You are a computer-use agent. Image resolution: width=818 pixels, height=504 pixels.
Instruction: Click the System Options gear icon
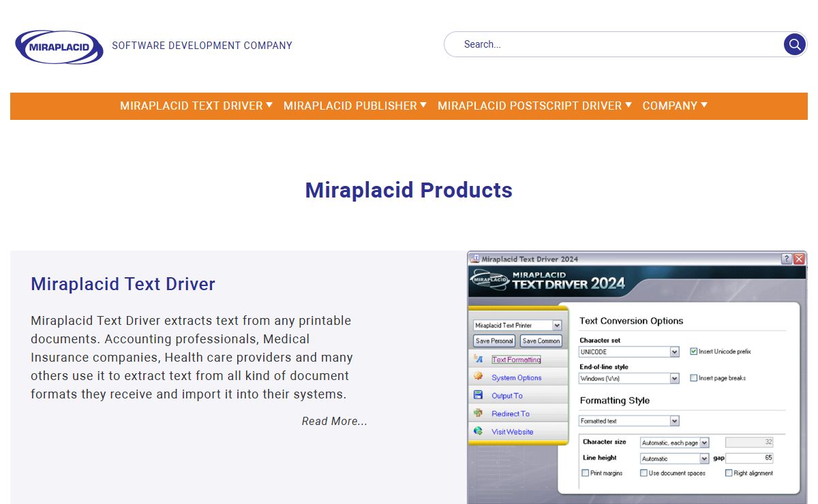tap(479, 377)
